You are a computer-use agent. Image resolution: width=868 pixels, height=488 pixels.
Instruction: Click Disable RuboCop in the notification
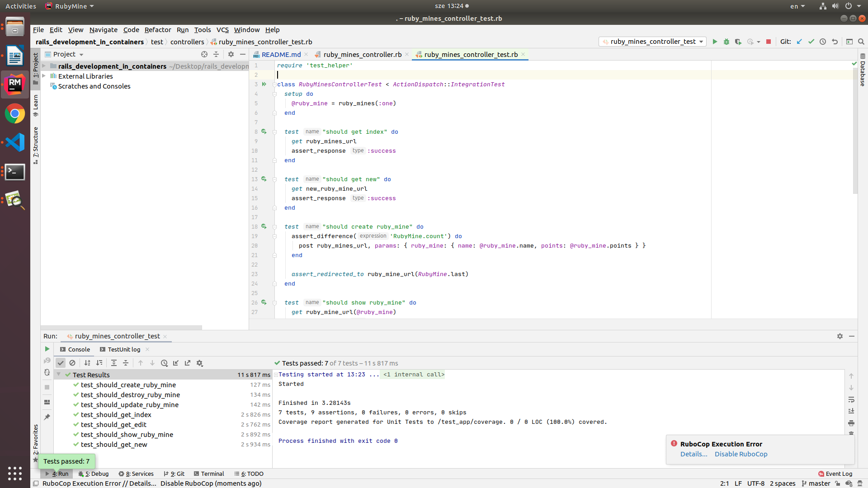tap(741, 454)
